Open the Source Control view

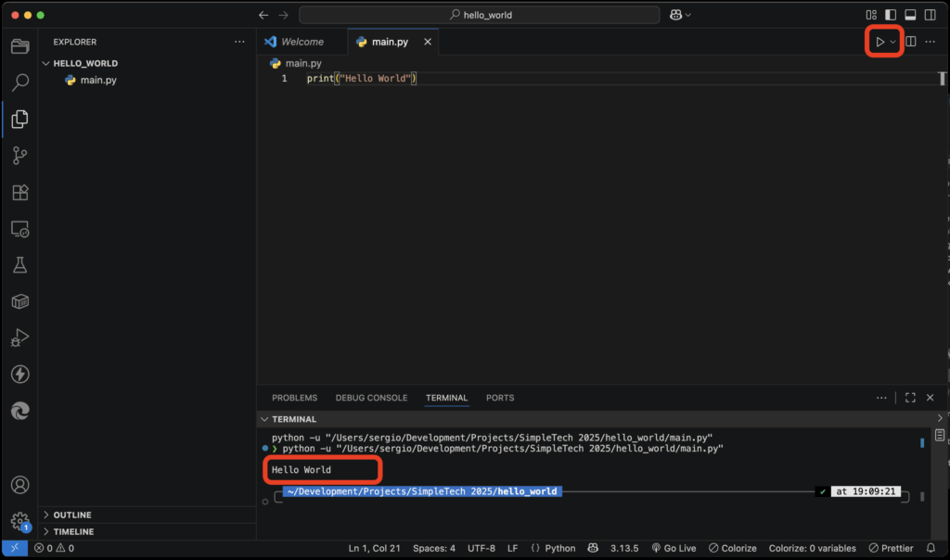20,156
